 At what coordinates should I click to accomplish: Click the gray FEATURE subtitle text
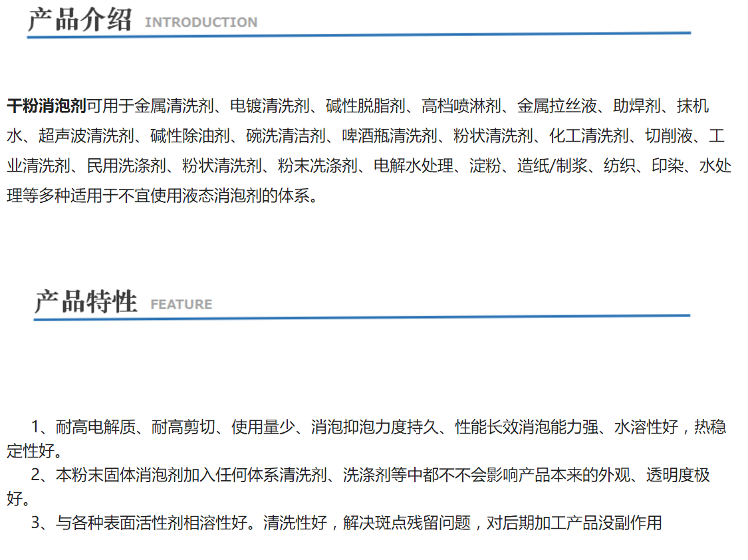(x=181, y=305)
